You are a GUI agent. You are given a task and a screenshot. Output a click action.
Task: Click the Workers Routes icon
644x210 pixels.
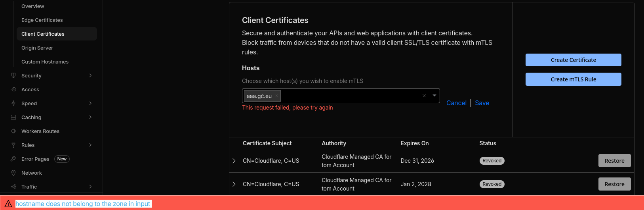pos(13,131)
